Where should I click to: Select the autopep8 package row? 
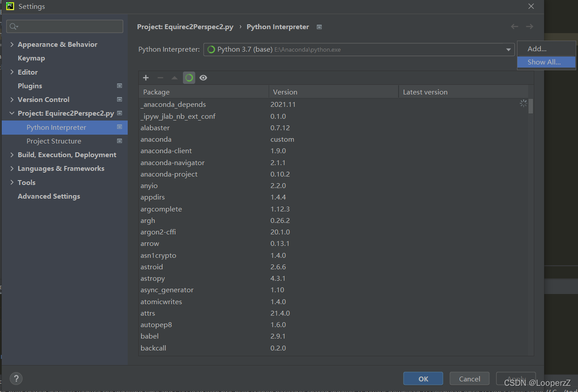click(x=334, y=325)
